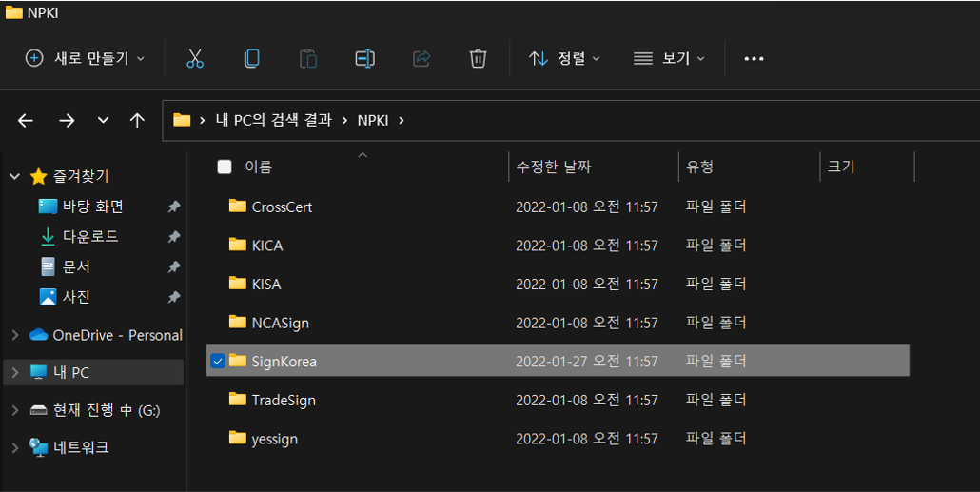
Task: Collapse the 즐겨찾기 section
Action: click(15, 177)
